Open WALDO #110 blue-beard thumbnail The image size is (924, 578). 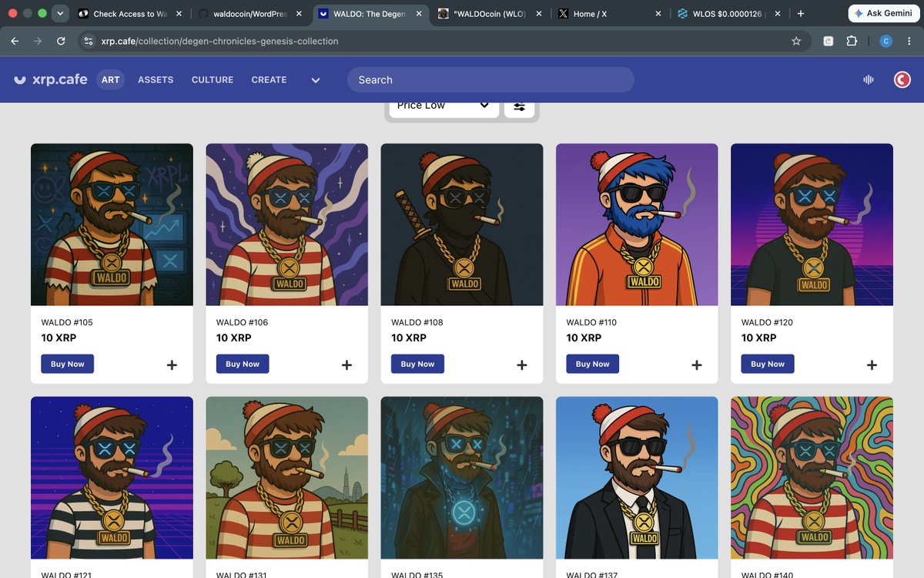pyautogui.click(x=637, y=224)
